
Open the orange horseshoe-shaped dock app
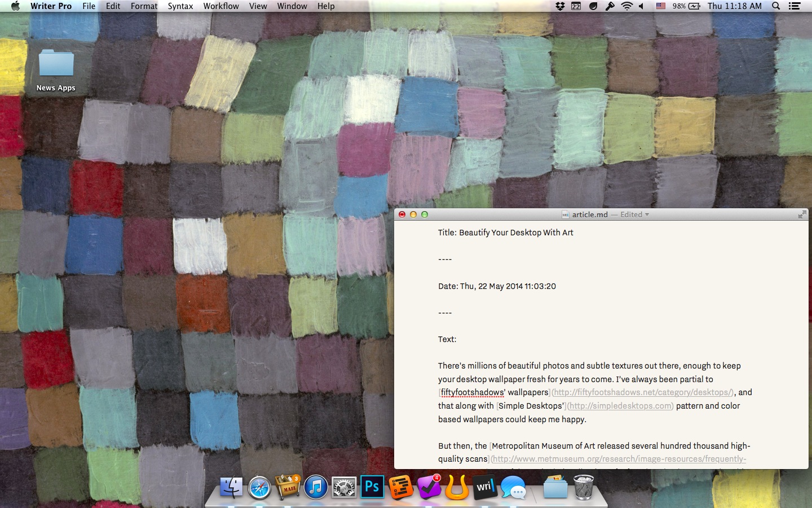457,487
